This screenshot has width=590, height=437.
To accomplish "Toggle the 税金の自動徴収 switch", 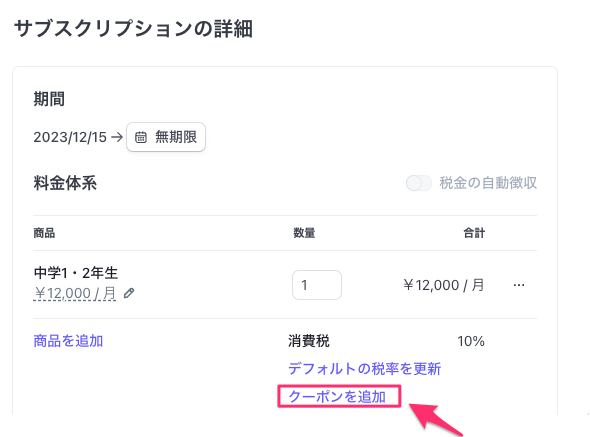I will tap(418, 183).
